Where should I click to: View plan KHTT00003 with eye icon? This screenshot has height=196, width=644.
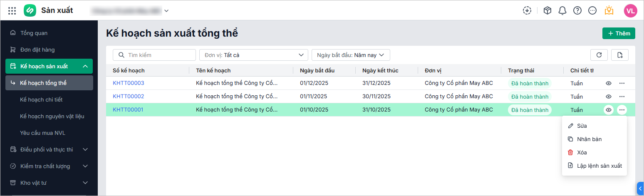[609, 83]
